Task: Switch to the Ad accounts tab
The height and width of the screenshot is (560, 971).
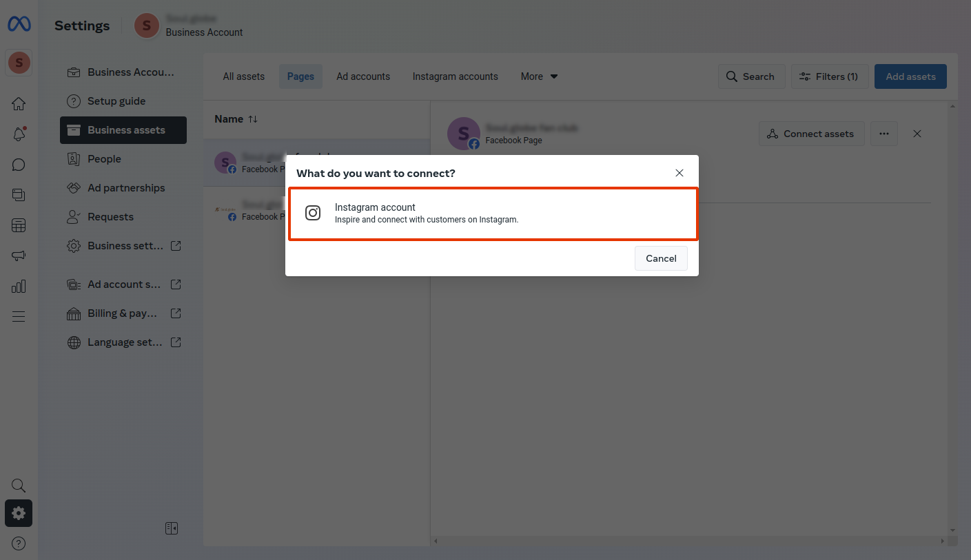Action: (x=363, y=76)
